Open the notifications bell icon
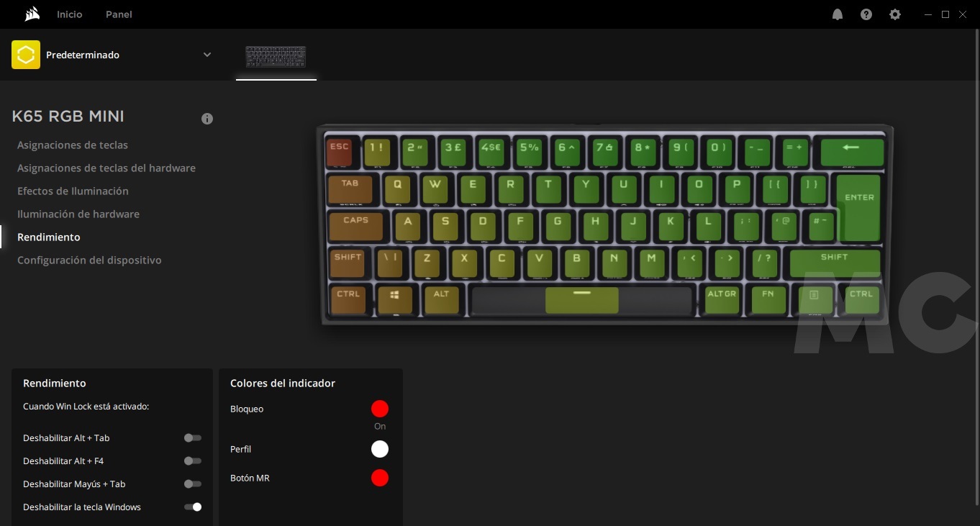Viewport: 980px width, 526px height. point(838,14)
